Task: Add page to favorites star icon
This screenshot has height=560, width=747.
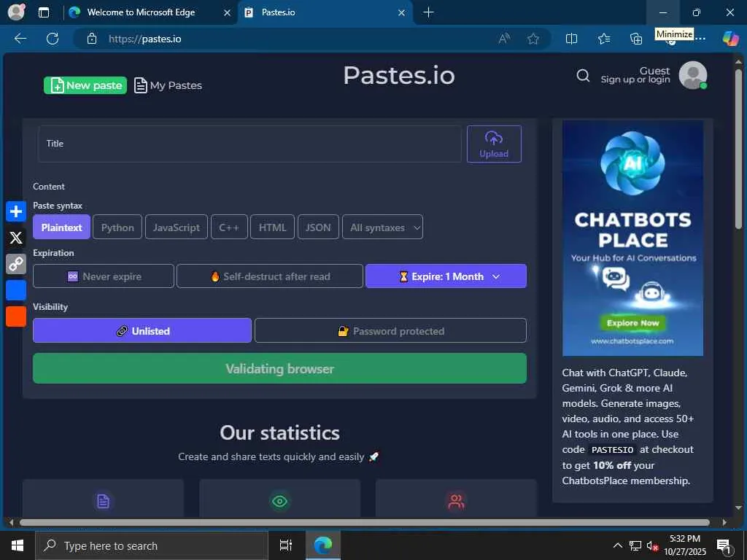Action: 533,39
